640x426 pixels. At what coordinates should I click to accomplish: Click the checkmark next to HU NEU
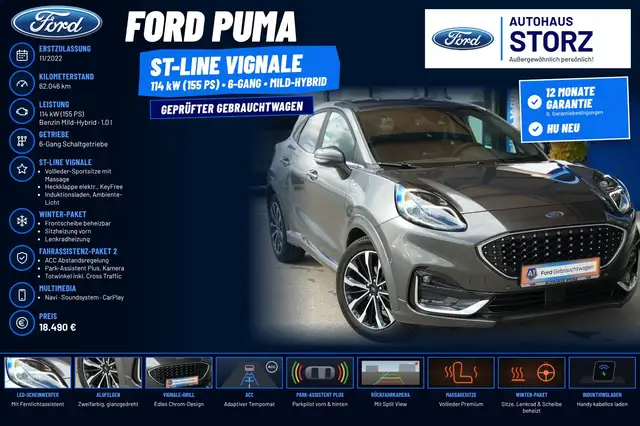535,129
